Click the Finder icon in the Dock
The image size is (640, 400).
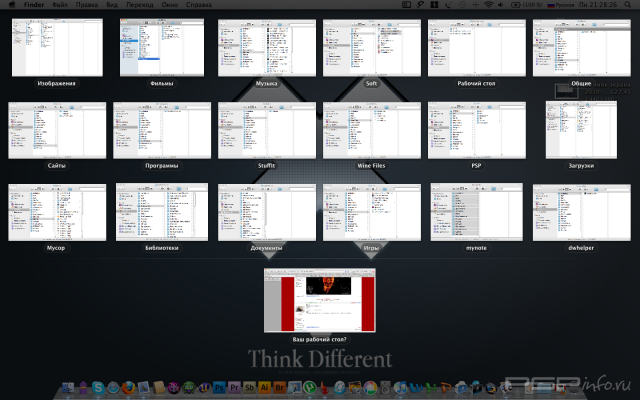[x=67, y=388]
